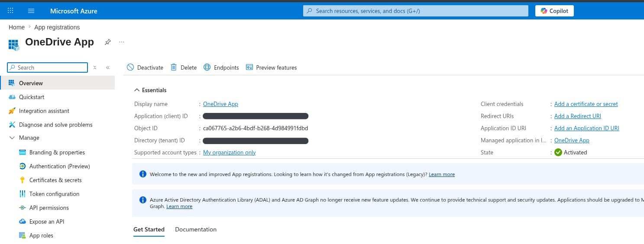Open Endpoints from the toolbar
644x244 pixels.
[221, 67]
